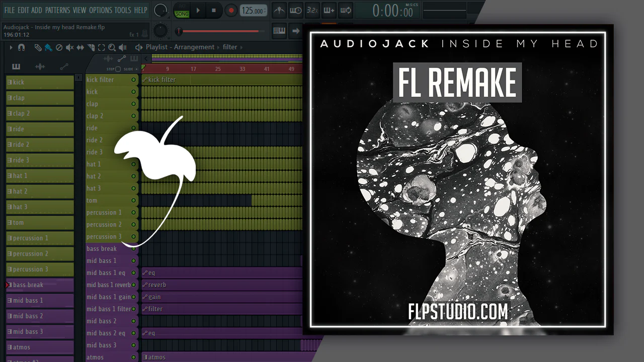Open the FILE menu
Screen dimensions: 644x362
10,10
